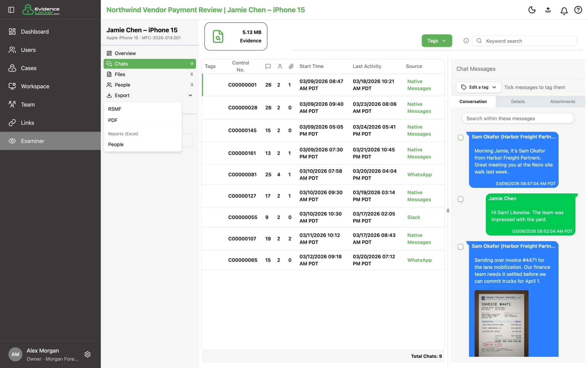Choose PDF export option
This screenshot has width=588, height=368.
pyautogui.click(x=143, y=120)
